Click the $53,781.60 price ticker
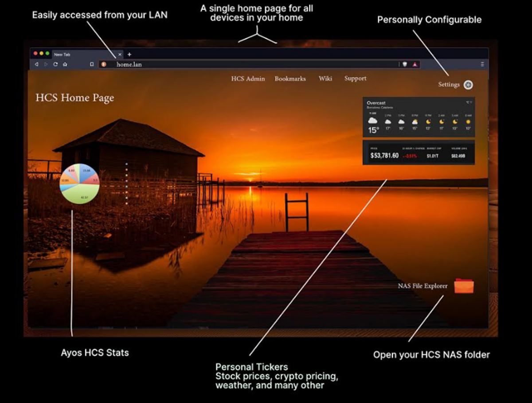 [x=384, y=156]
